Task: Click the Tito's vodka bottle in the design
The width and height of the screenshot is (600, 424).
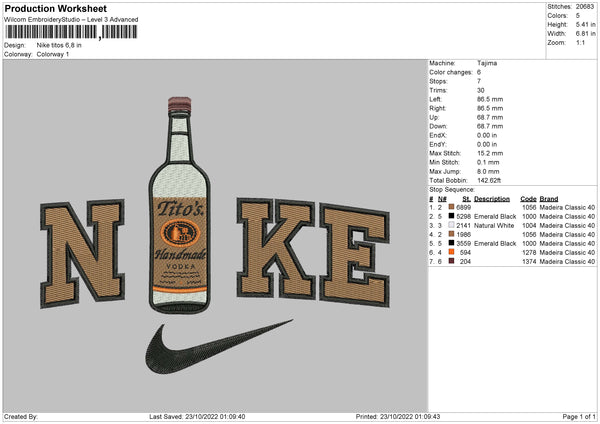Action: (179, 205)
